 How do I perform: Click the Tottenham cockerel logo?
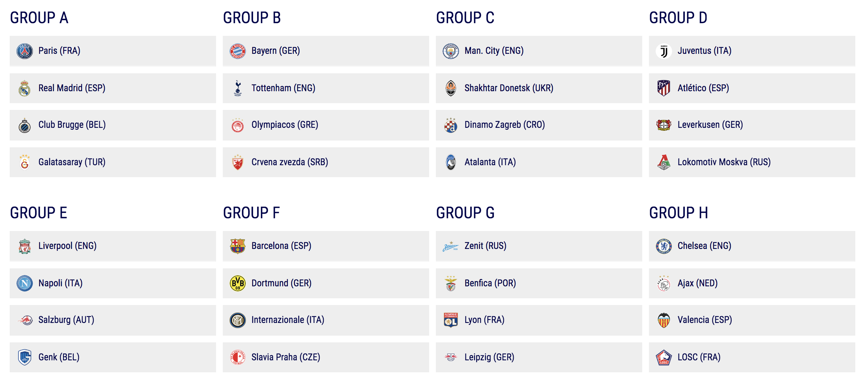click(238, 89)
